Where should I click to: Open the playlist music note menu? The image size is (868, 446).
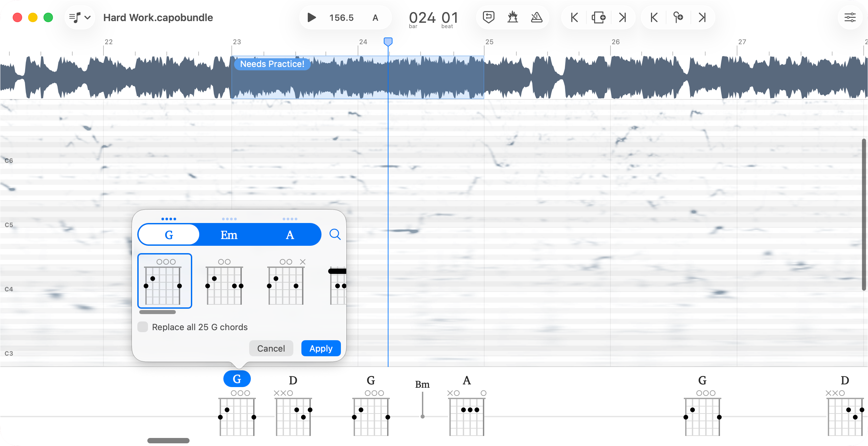(x=75, y=17)
